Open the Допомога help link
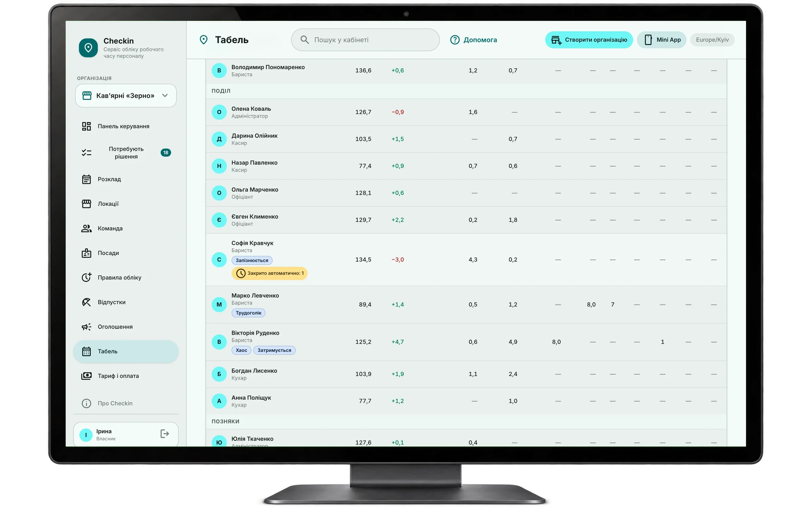 [x=474, y=40]
